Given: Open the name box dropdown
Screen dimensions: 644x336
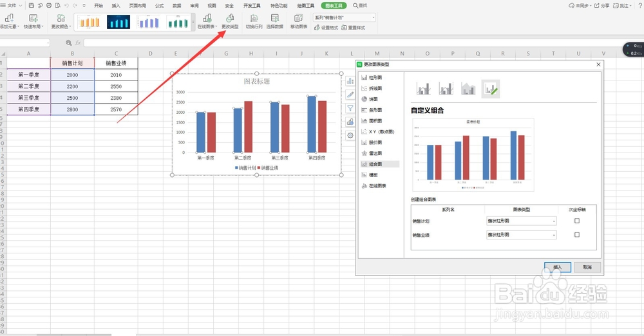Looking at the screenshot, I should point(48,42).
